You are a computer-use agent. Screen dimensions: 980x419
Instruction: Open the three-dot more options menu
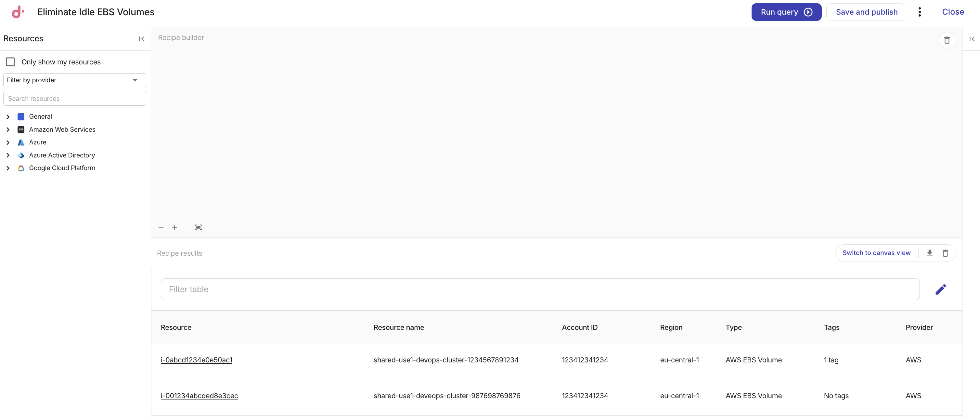920,12
